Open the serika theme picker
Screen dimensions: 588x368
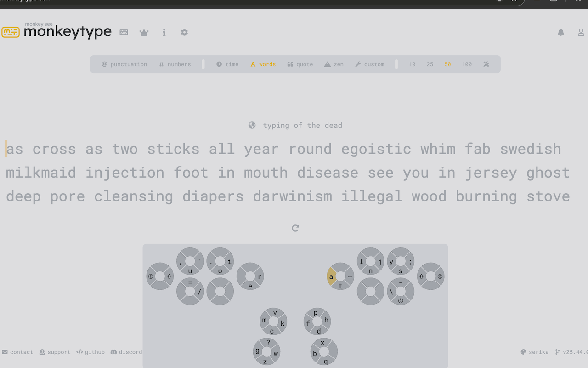tap(535, 352)
